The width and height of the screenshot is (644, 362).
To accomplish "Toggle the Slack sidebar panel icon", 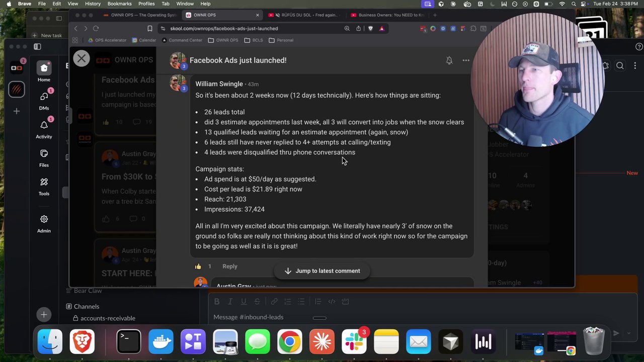I will 37,47.
